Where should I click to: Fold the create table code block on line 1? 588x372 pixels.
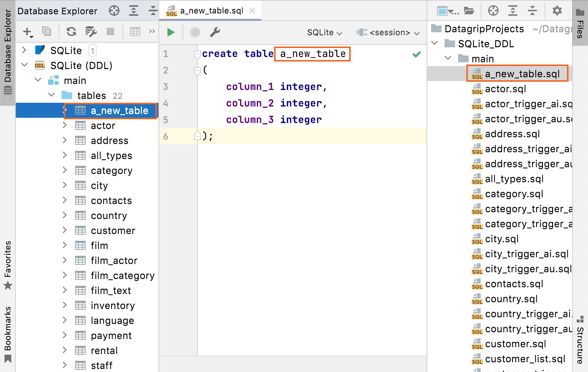[x=197, y=54]
